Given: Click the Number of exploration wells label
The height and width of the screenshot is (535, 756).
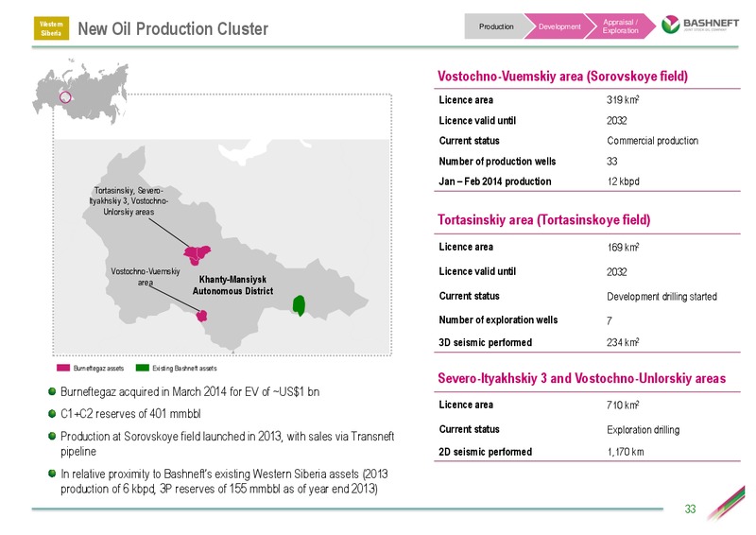Looking at the screenshot, I should [498, 319].
